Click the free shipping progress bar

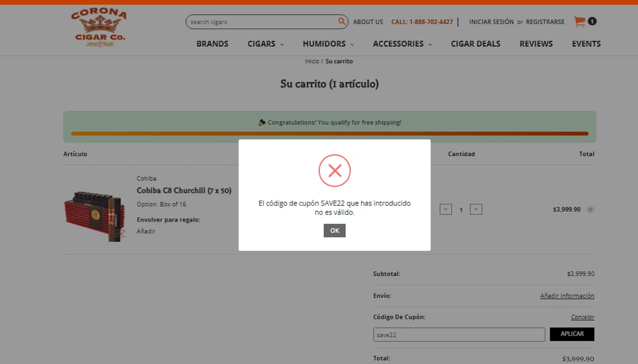[x=330, y=134]
